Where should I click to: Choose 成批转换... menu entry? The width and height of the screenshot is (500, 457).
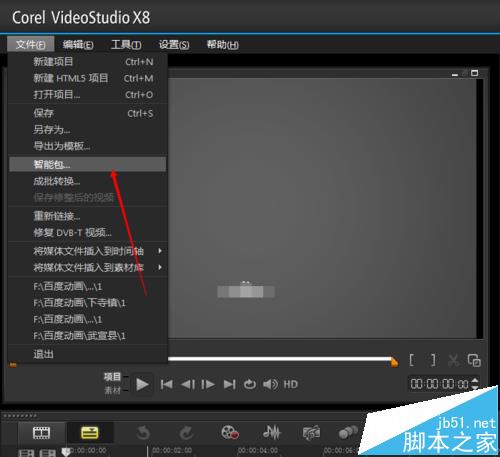(87, 181)
